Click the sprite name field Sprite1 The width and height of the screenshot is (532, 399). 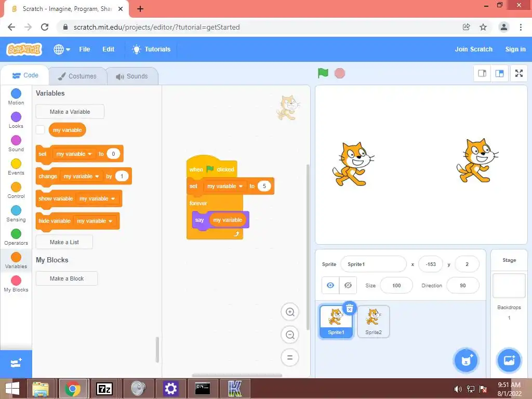click(x=373, y=264)
